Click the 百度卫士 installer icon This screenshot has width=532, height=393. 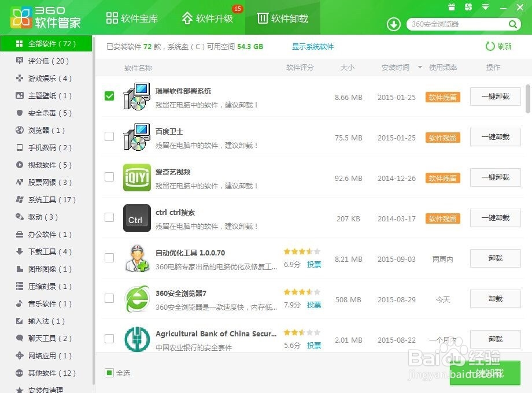(x=136, y=137)
